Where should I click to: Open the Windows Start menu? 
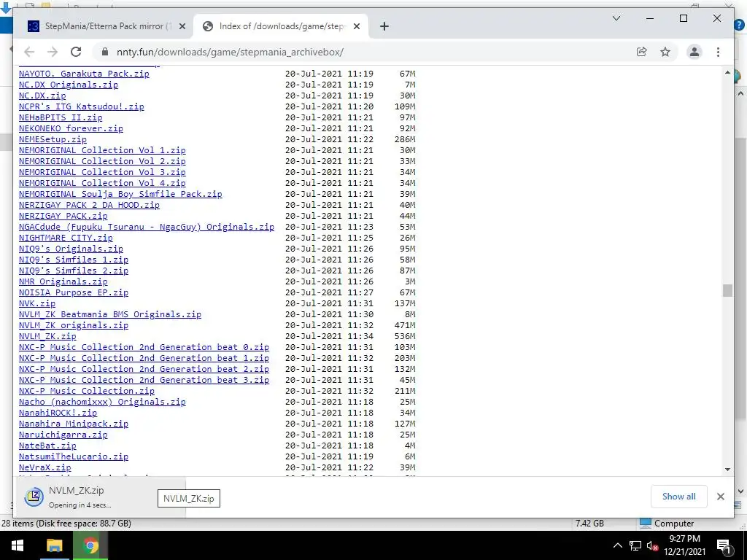[18, 545]
